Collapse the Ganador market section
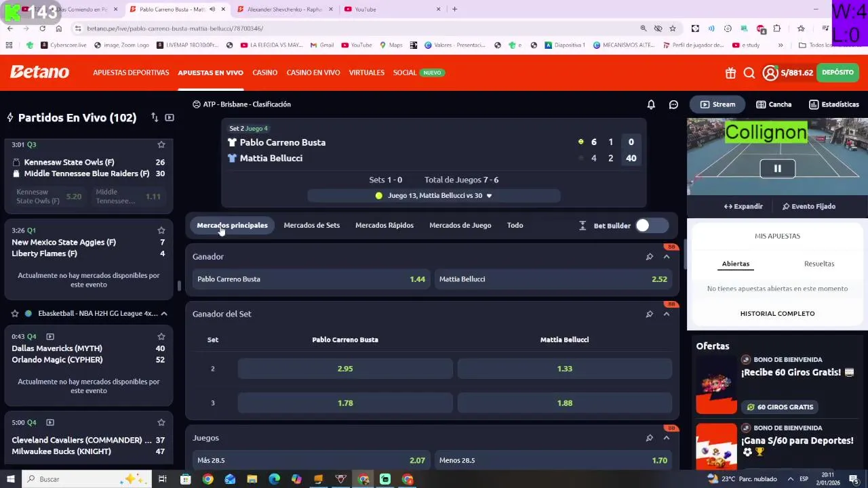This screenshot has height=488, width=868. [x=667, y=257]
